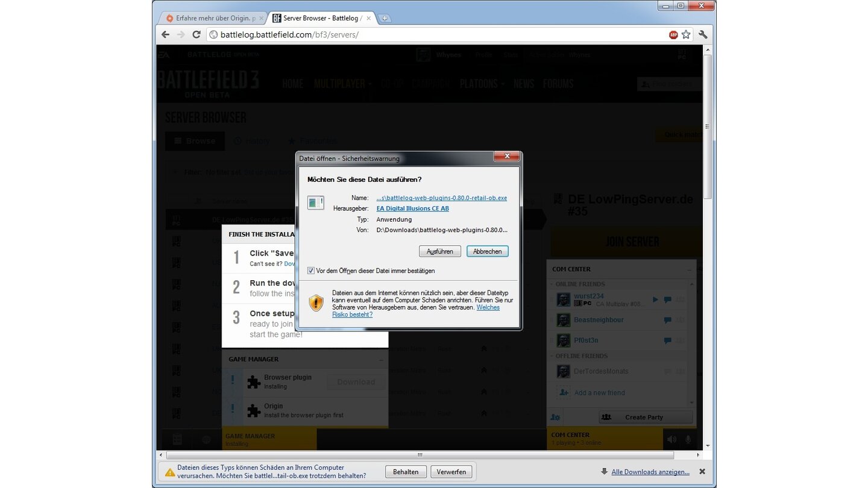
Task: Close the download bar with the X
Action: 702,472
